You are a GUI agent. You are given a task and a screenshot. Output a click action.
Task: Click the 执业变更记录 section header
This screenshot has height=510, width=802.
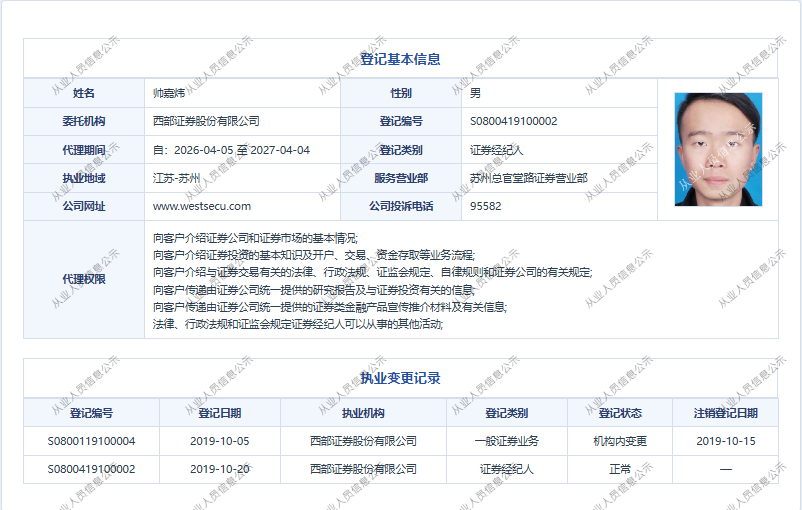(x=400, y=378)
